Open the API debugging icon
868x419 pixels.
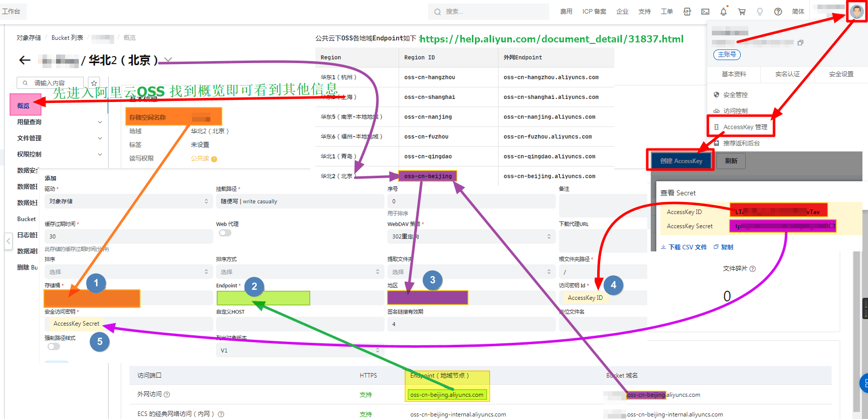(x=687, y=12)
